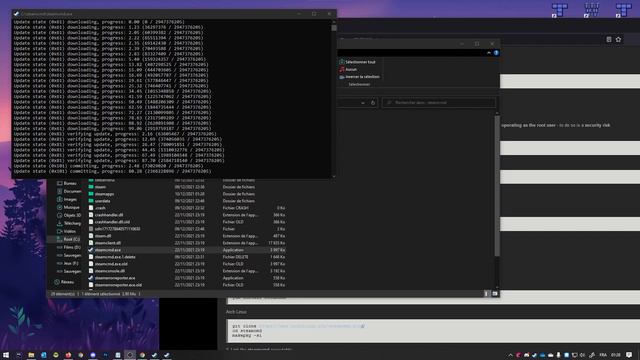Viewport: 640px width, 360px height.
Task: Open Discord icon in taskbar
Action: pyautogui.click(x=93, y=355)
